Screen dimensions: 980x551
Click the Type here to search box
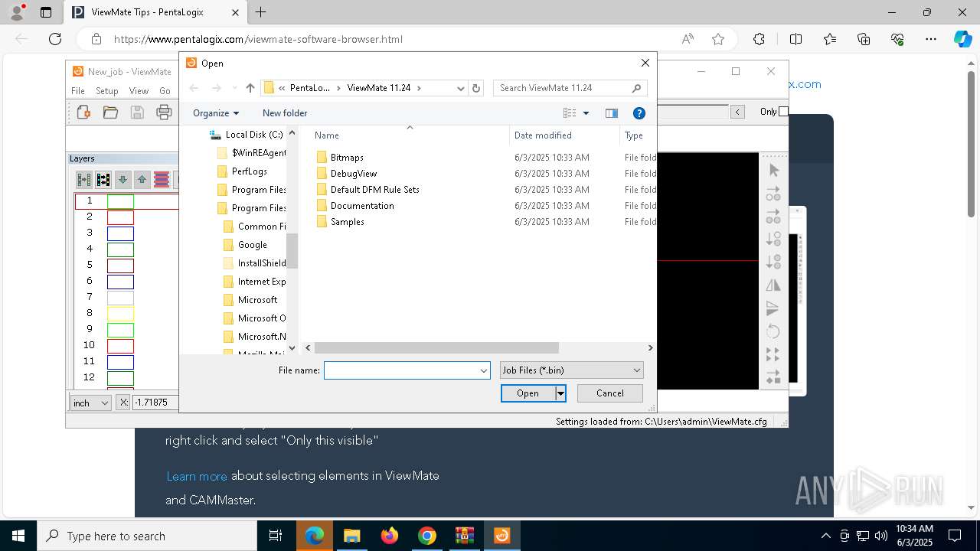(x=147, y=536)
